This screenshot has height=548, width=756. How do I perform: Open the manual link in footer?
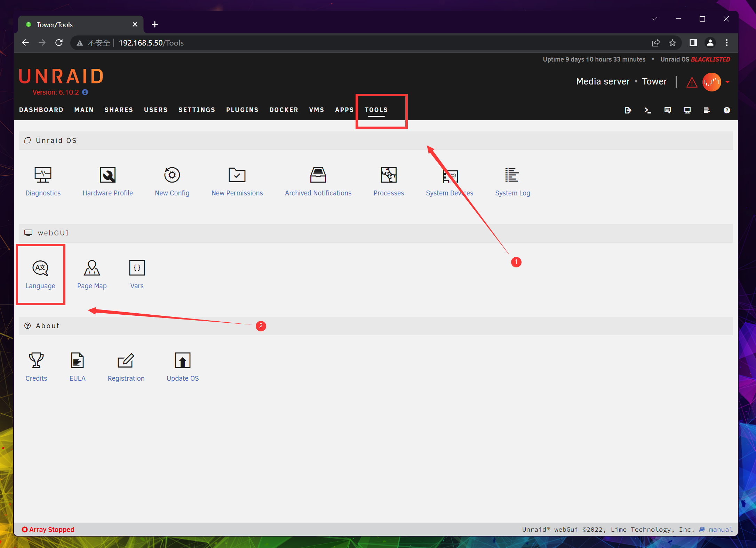pyautogui.click(x=721, y=529)
